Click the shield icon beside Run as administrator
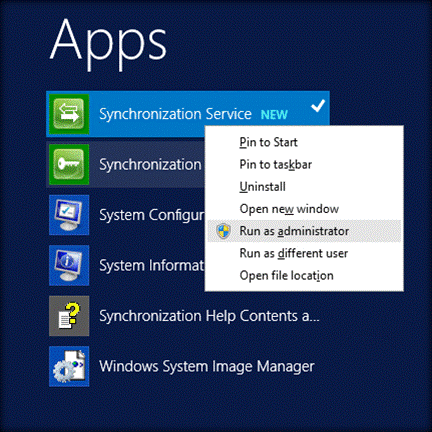 [223, 231]
